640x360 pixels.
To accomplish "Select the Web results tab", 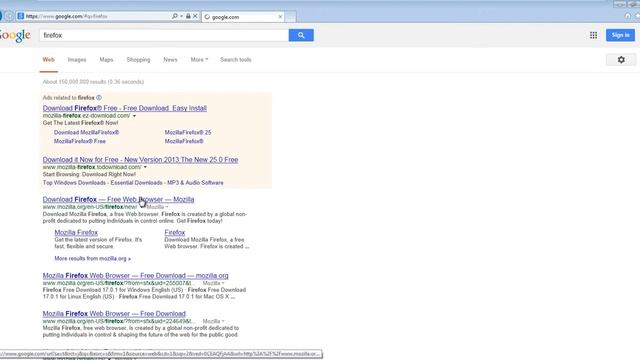I will 49,60.
